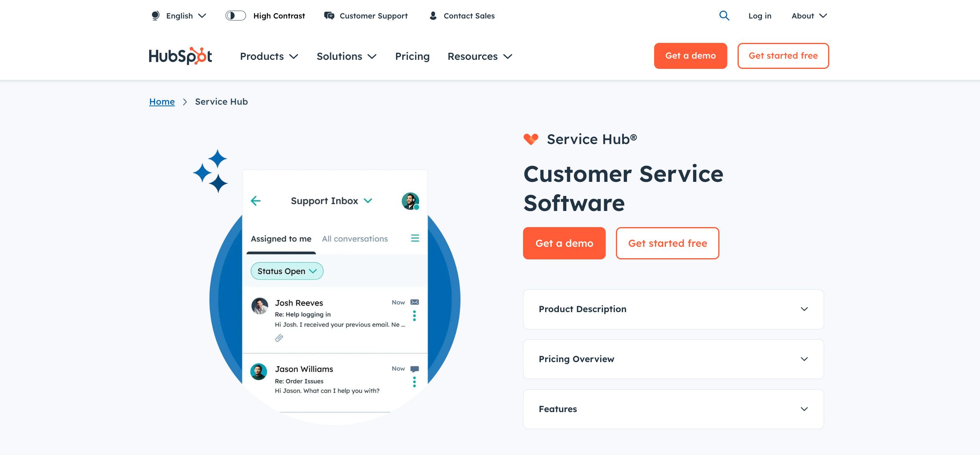Click the paperclip attachment icon under Josh Reeves
Image resolution: width=980 pixels, height=455 pixels.
[x=279, y=338]
